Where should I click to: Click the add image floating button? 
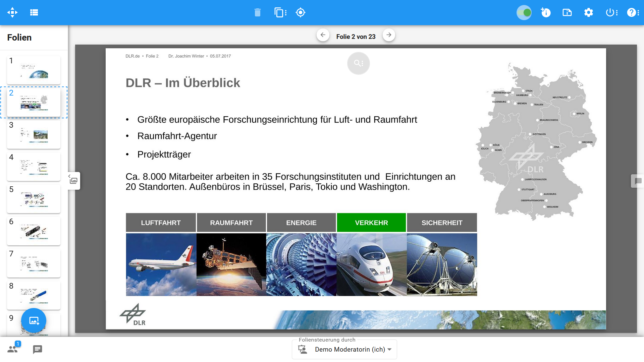click(34, 320)
